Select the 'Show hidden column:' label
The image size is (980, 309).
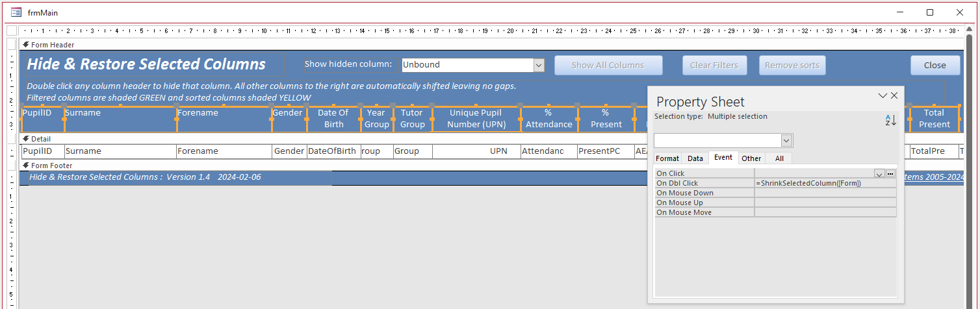click(x=348, y=64)
